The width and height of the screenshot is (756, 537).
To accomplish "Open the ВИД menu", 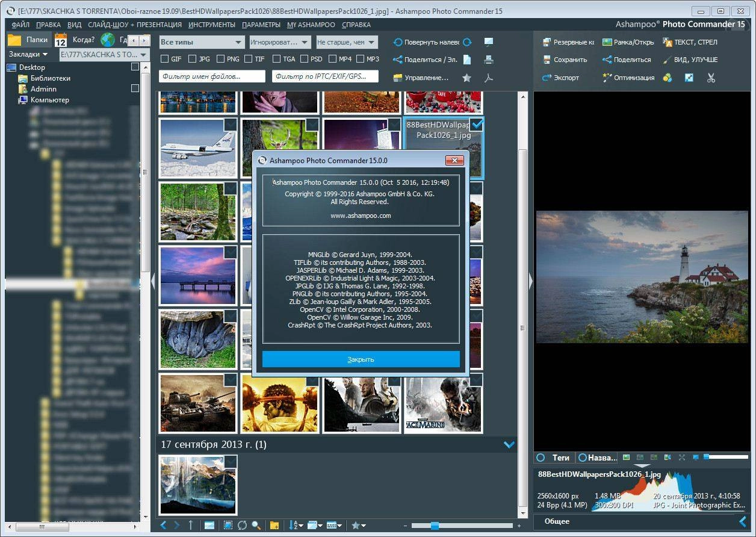I will pos(75,25).
